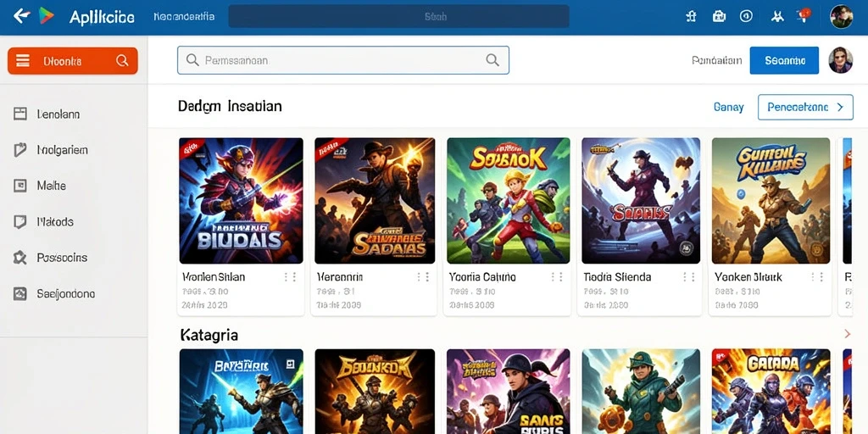
Task: Open golden soldier thumbnail in Katagria row
Action: [x=375, y=392]
